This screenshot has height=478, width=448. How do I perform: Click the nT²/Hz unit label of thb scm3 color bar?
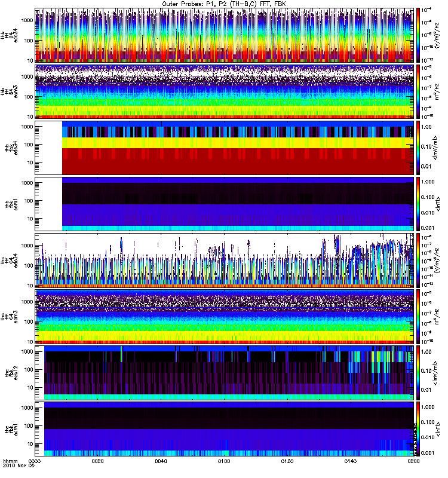pyautogui.click(x=437, y=92)
